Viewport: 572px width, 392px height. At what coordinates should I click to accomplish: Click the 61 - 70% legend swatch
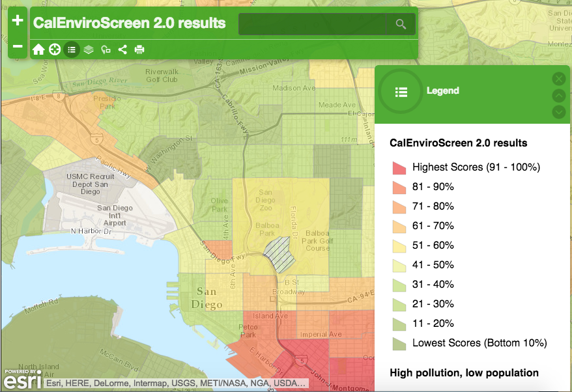pyautogui.click(x=399, y=227)
